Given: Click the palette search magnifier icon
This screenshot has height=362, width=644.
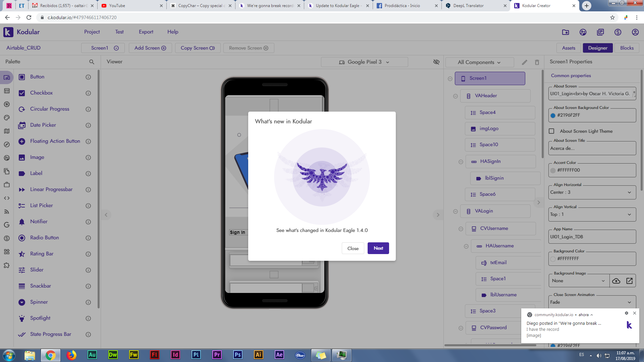Looking at the screenshot, I should [92, 62].
